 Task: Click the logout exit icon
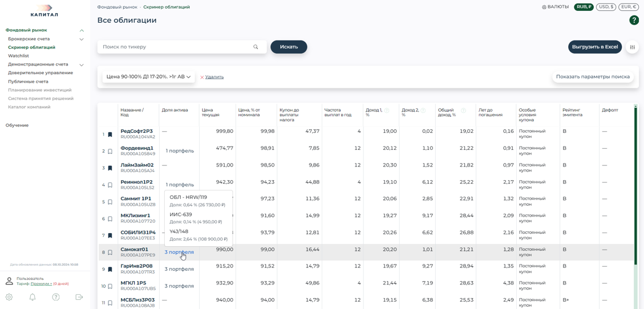pos(79,297)
